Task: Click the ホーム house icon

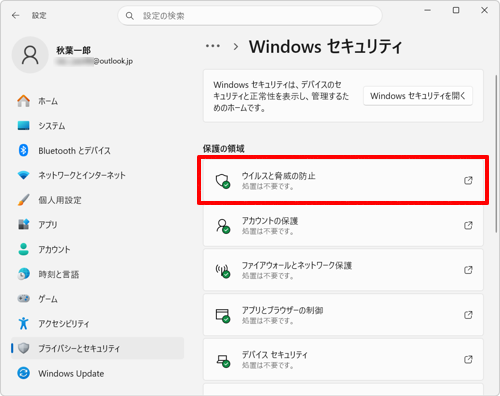Action: [x=23, y=101]
